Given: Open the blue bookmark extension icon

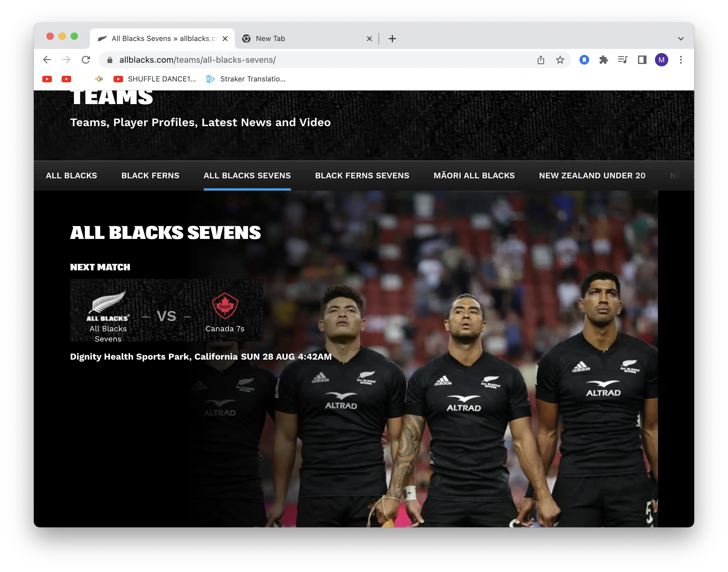Looking at the screenshot, I should (x=584, y=60).
